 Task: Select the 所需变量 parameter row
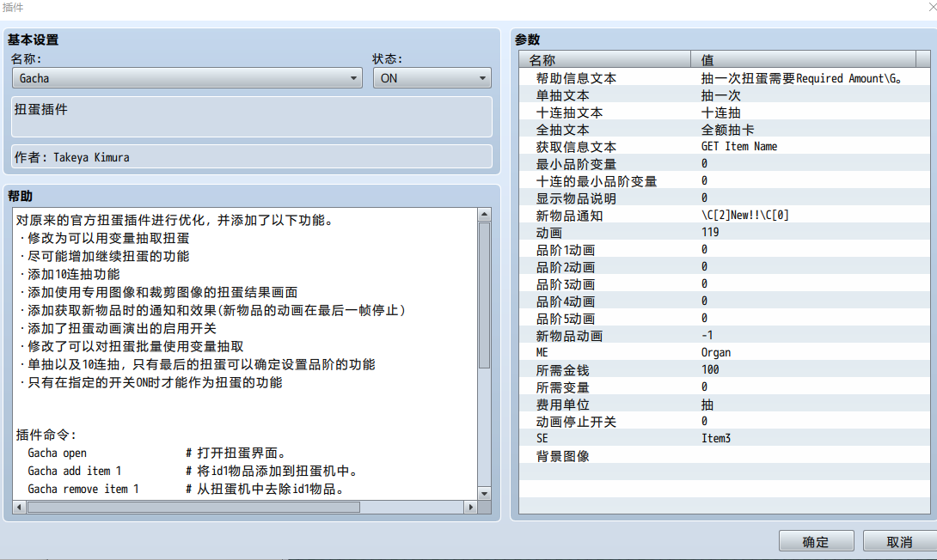pos(725,387)
